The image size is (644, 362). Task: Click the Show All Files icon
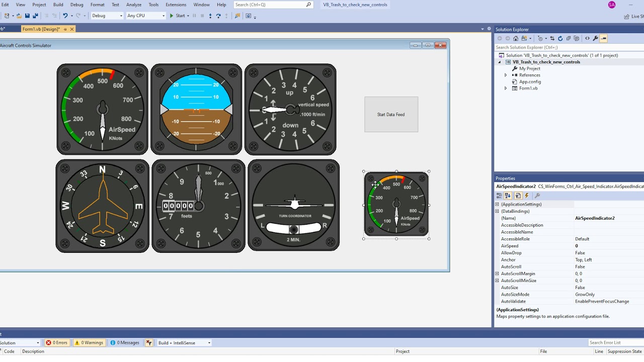pyautogui.click(x=576, y=38)
